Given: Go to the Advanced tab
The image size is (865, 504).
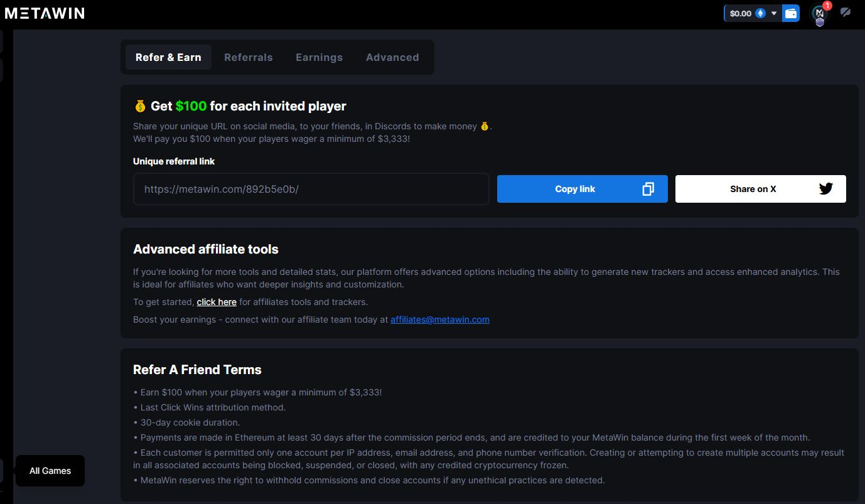Looking at the screenshot, I should point(392,57).
